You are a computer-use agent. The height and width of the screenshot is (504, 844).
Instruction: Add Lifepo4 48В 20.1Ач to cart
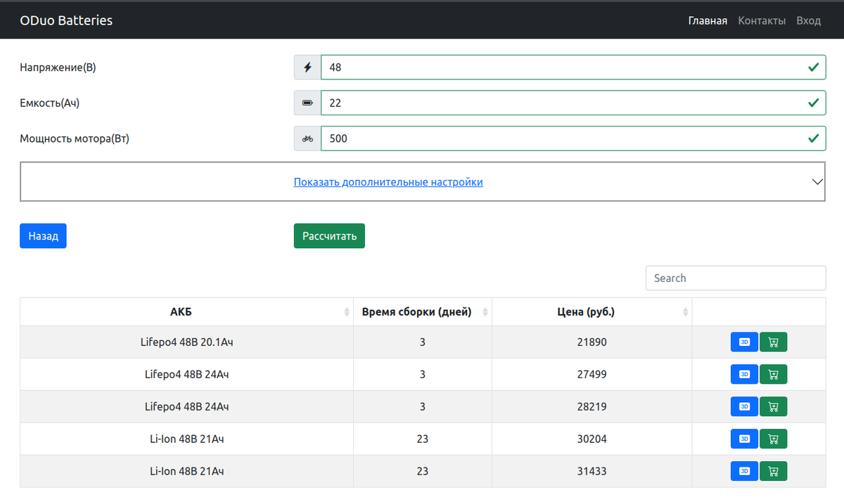click(773, 342)
